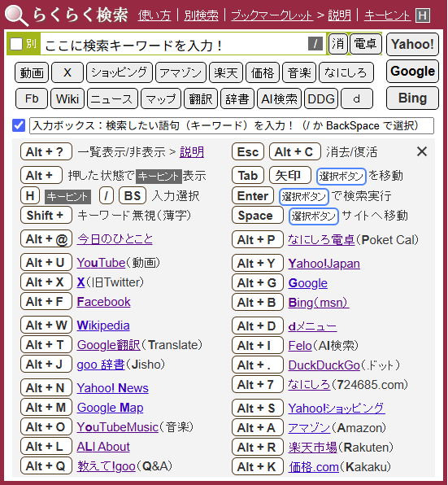Click the 動画 search button

[x=32, y=72]
